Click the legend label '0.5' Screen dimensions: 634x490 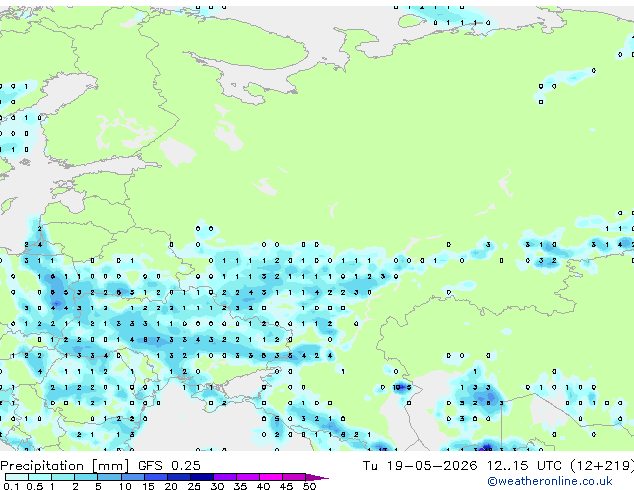(x=35, y=486)
